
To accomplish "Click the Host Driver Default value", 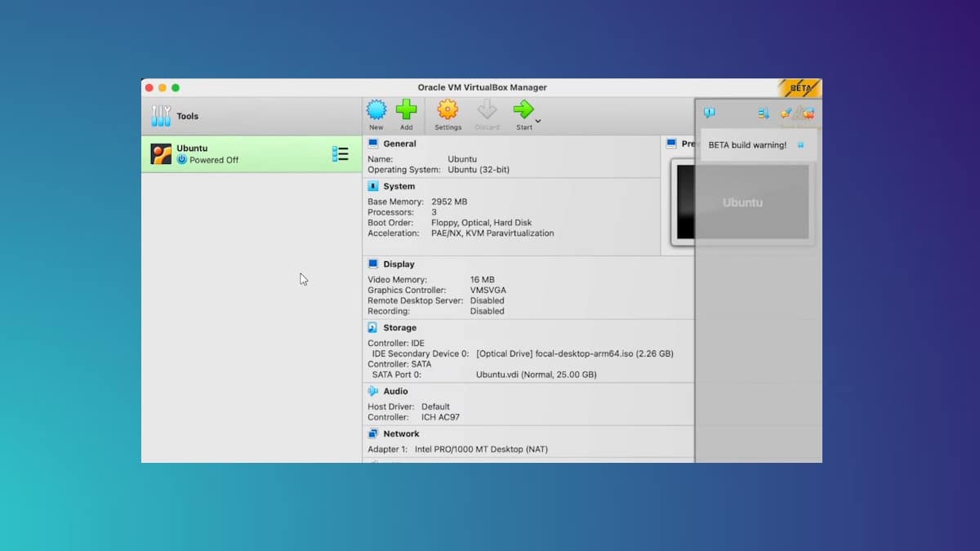I will point(435,407).
